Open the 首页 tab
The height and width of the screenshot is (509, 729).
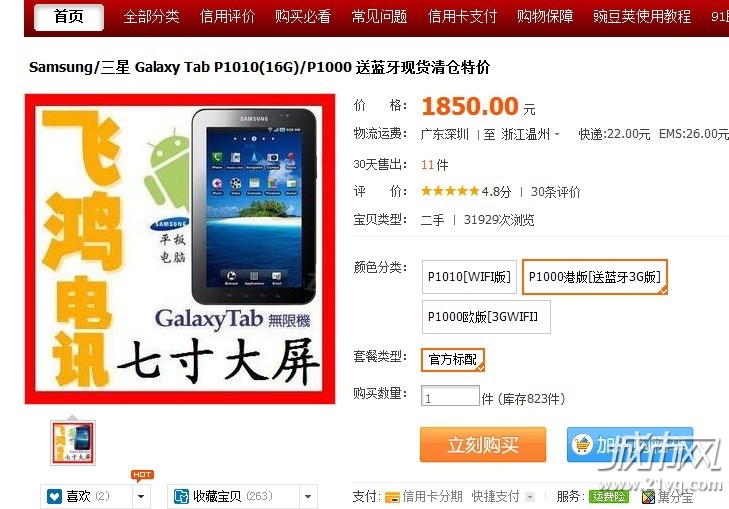pos(69,17)
